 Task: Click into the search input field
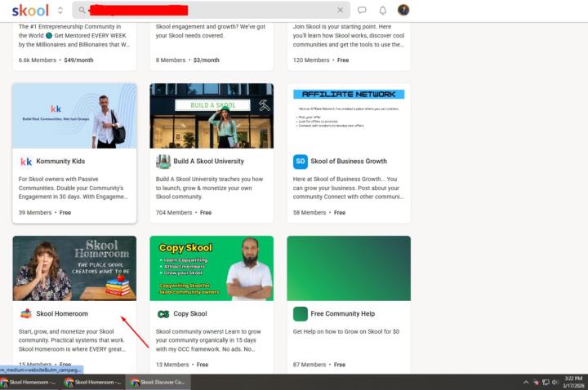[x=245, y=11]
